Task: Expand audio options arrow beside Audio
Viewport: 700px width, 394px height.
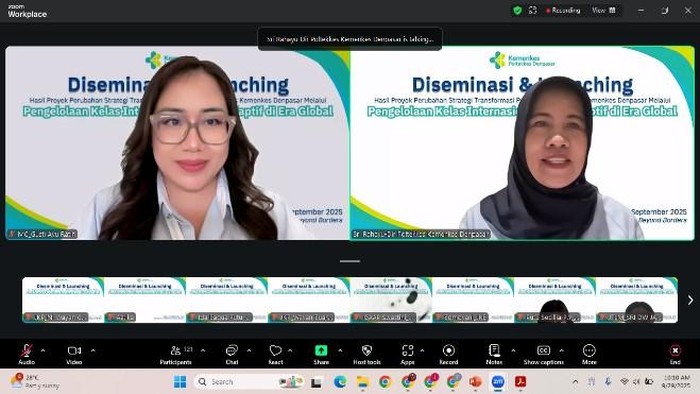Action: pyautogui.click(x=43, y=351)
